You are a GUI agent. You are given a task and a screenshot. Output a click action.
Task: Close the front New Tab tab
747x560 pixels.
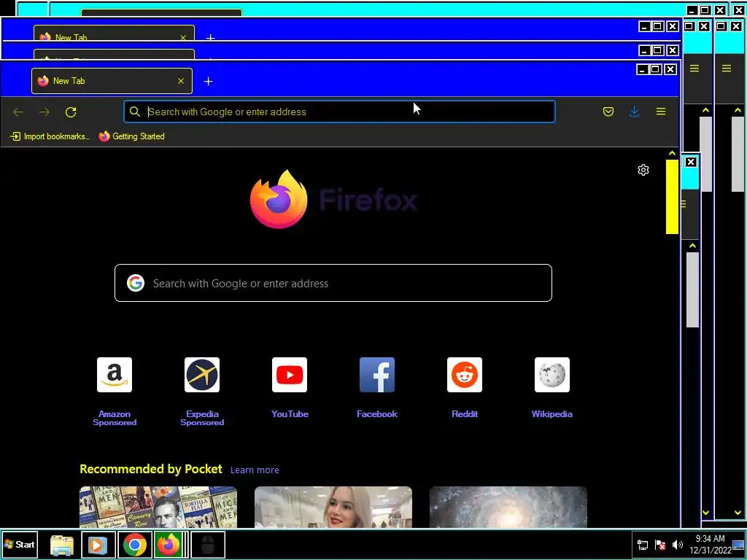coord(181,81)
